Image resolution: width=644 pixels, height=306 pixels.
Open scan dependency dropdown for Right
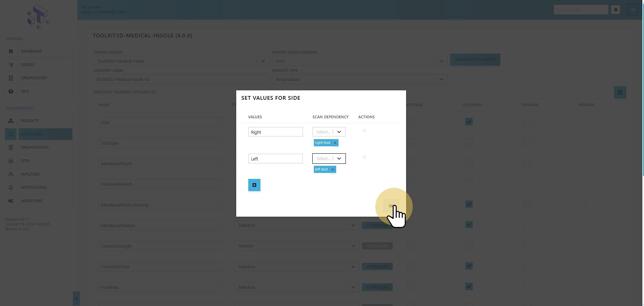329,132
